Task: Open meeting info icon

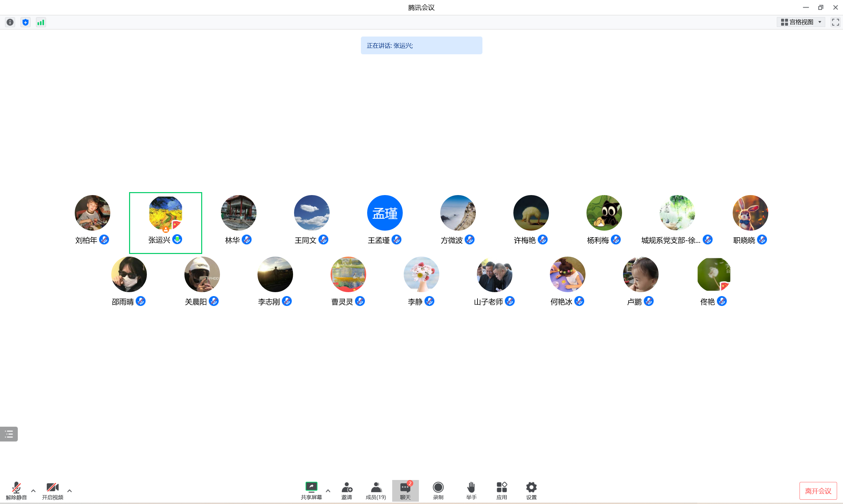Action: tap(10, 22)
